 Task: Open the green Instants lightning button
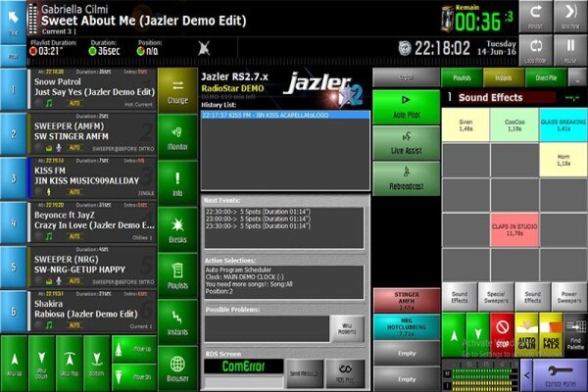tap(177, 322)
